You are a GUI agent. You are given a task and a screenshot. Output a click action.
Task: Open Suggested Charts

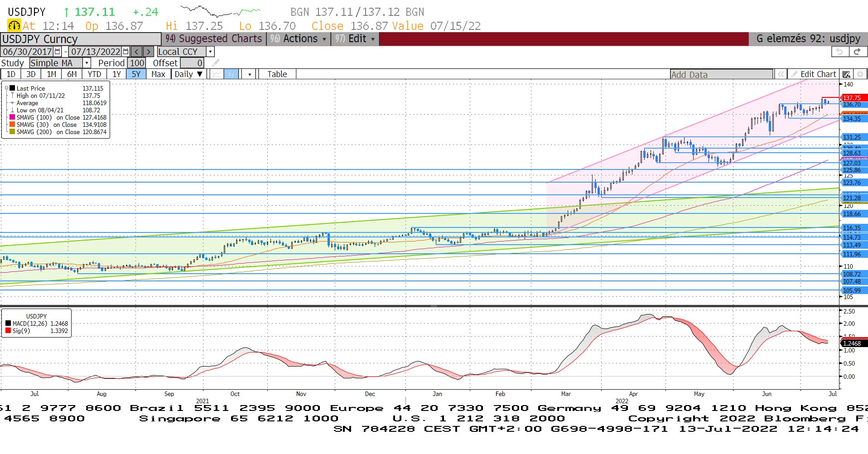pos(213,39)
